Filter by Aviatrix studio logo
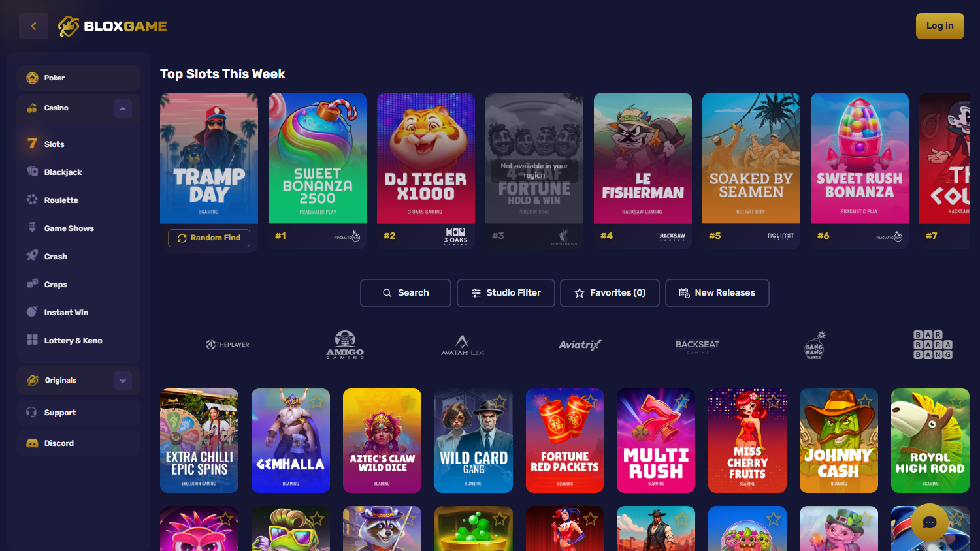 580,345
